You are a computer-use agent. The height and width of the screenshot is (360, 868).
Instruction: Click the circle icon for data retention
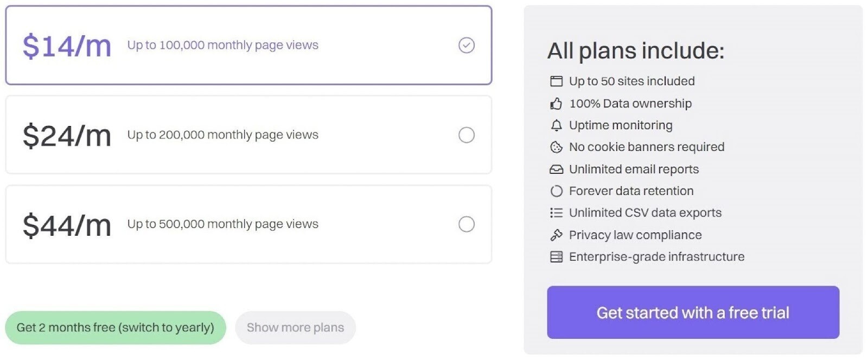pyautogui.click(x=556, y=191)
